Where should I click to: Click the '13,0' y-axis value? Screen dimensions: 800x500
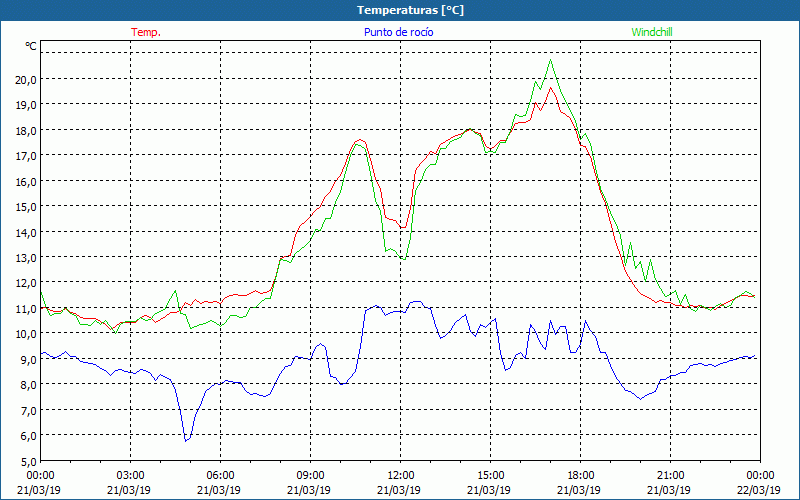[27, 258]
